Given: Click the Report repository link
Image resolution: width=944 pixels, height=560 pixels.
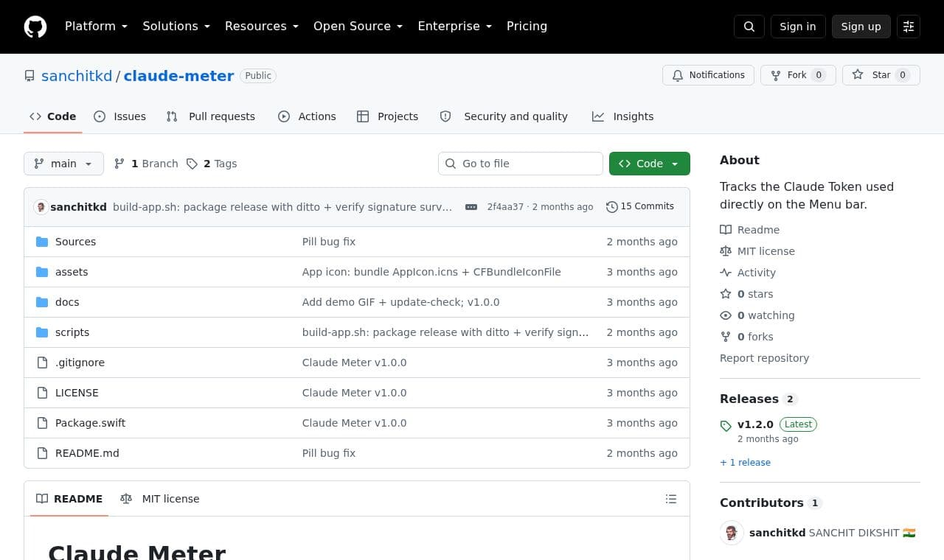Looking at the screenshot, I should click(764, 358).
